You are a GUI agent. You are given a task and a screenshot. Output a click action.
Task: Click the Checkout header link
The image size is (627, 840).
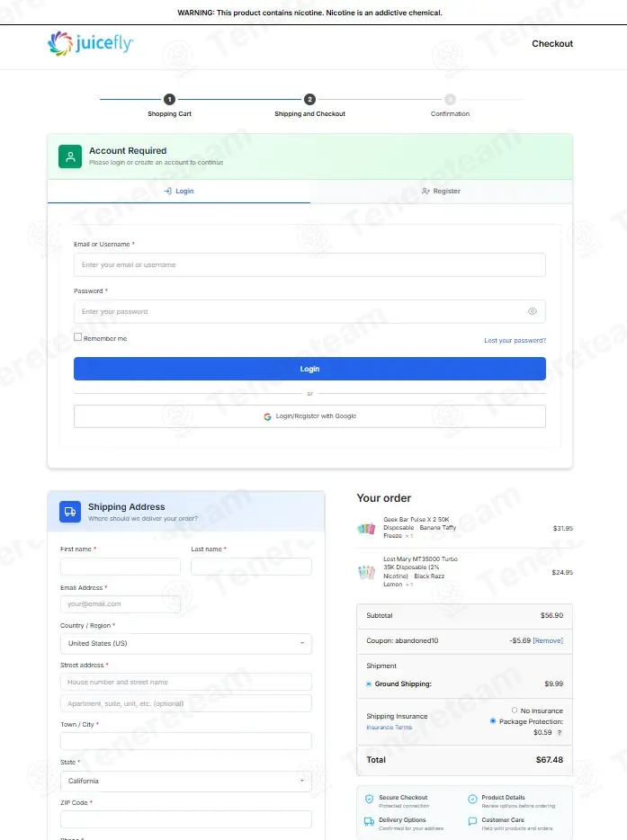[x=552, y=44]
